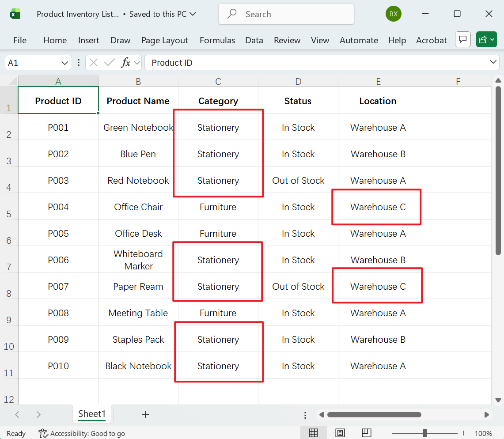Click the Page Break Preview icon

coord(366,433)
